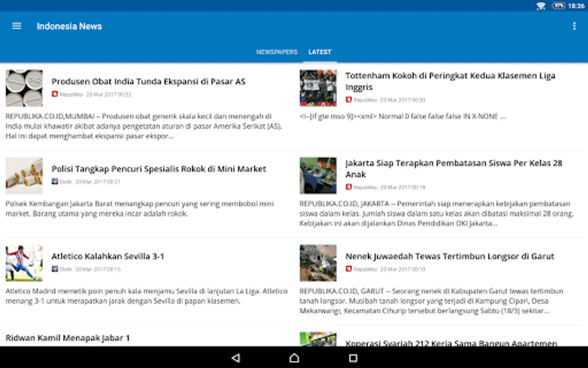Click the 18:36 clock in status bar
Image resolution: width=588 pixels, height=368 pixels.
point(576,6)
